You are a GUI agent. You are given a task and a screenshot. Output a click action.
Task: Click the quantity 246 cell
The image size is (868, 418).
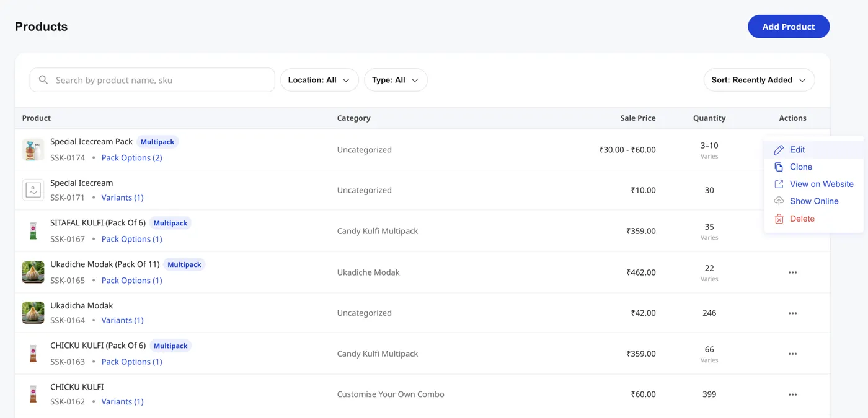[x=709, y=313]
